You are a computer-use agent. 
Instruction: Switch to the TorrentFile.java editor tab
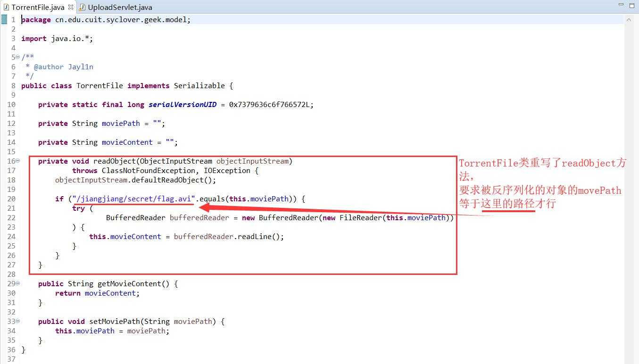coord(38,7)
